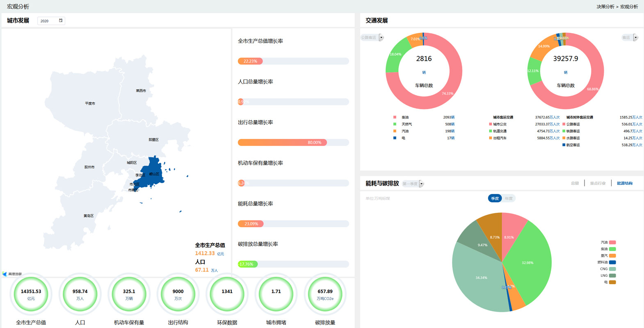Click the 出行总量增长率 80.00% progress bar
Screen dimensions: 644x328
point(282,142)
